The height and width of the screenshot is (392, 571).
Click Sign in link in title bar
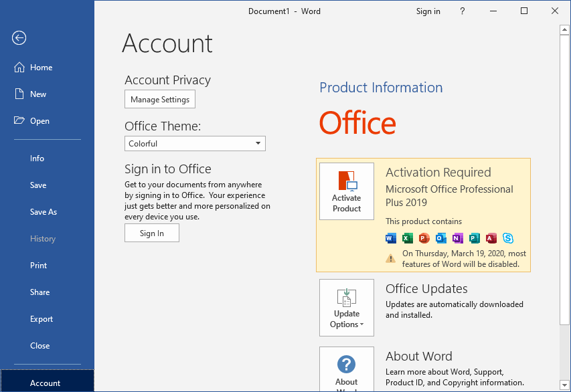tap(428, 11)
